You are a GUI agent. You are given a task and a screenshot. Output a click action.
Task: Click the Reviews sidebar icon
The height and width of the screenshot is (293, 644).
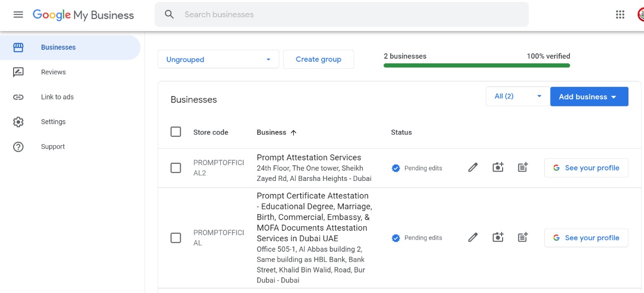pyautogui.click(x=18, y=72)
